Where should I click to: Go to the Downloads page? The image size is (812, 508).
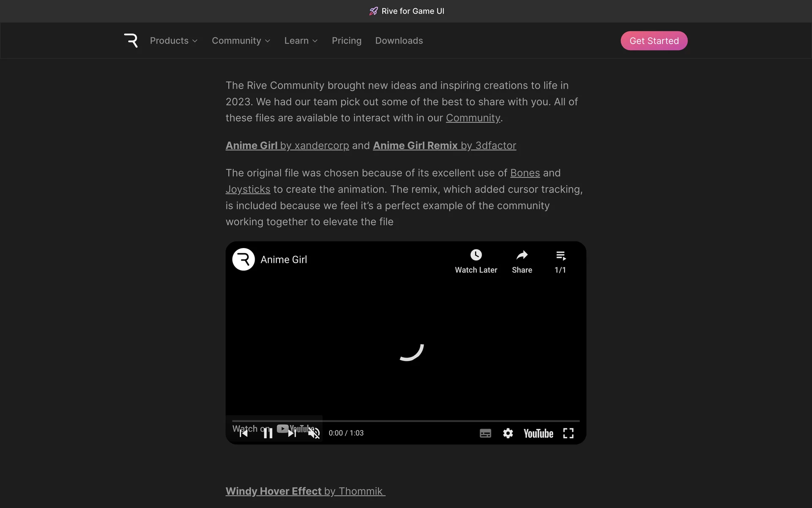[399, 41]
